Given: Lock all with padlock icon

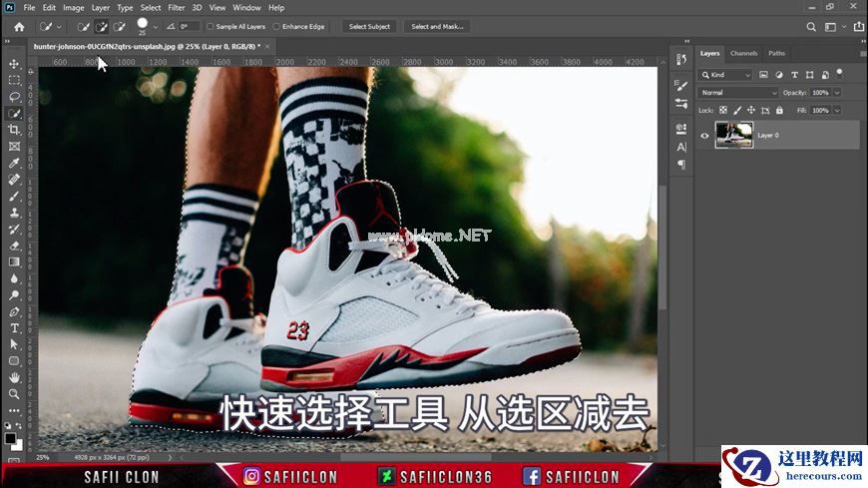Looking at the screenshot, I should (779, 110).
